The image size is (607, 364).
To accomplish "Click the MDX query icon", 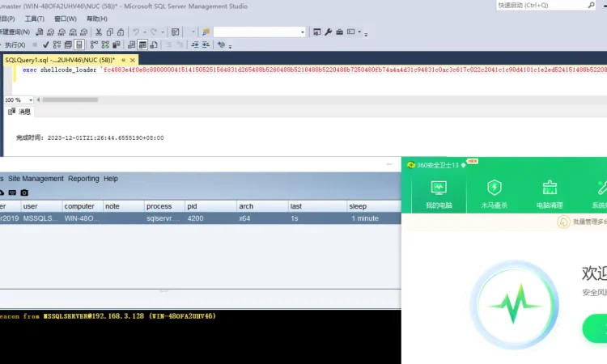I will [51, 32].
